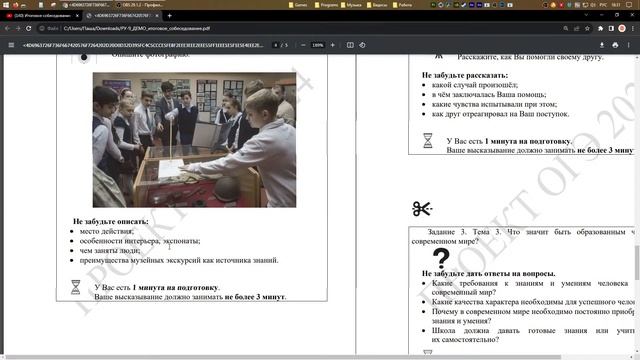Click the РУС language indicator
This screenshot has width=640, height=360.
click(604, 5)
